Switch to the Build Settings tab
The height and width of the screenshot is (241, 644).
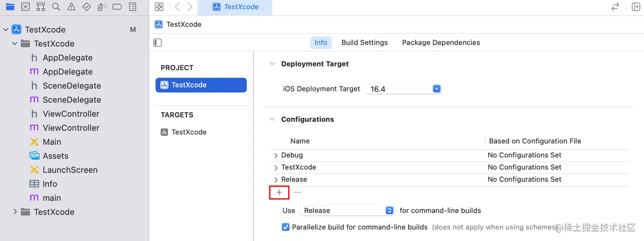[364, 43]
